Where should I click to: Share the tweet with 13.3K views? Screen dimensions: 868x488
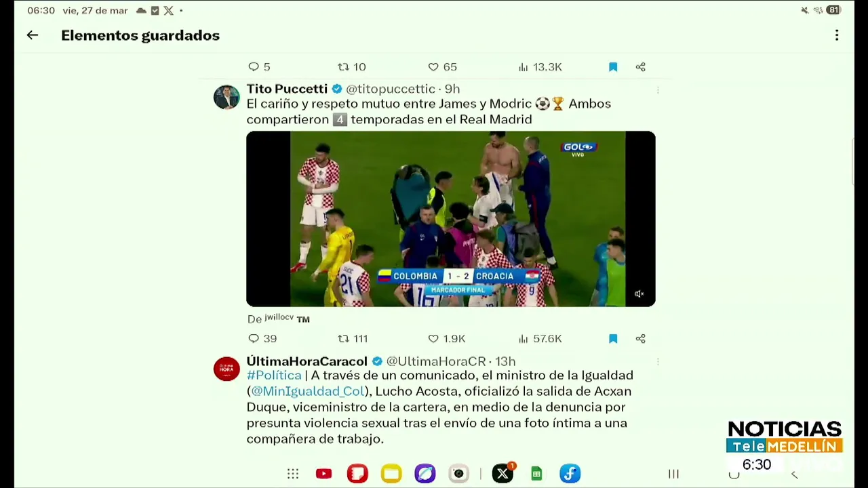click(640, 66)
